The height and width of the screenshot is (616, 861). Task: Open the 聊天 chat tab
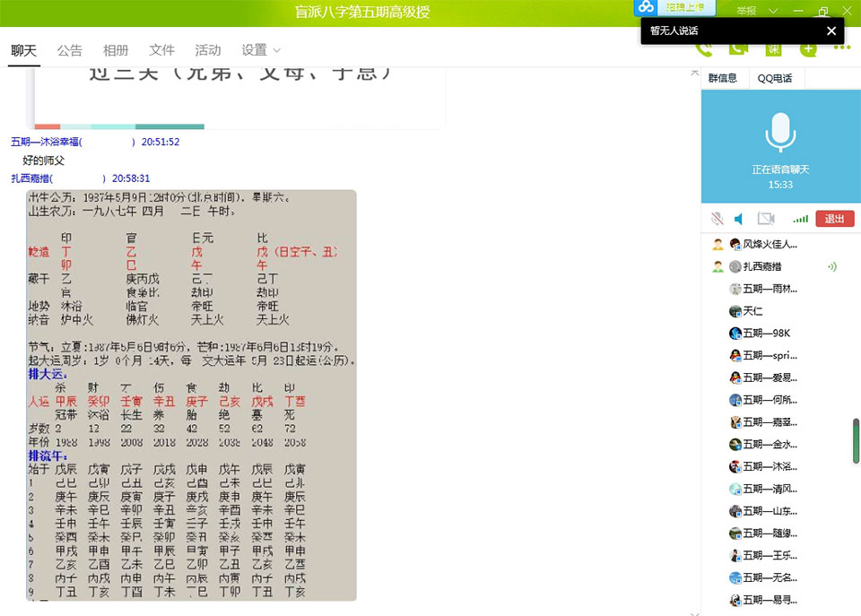tap(23, 50)
